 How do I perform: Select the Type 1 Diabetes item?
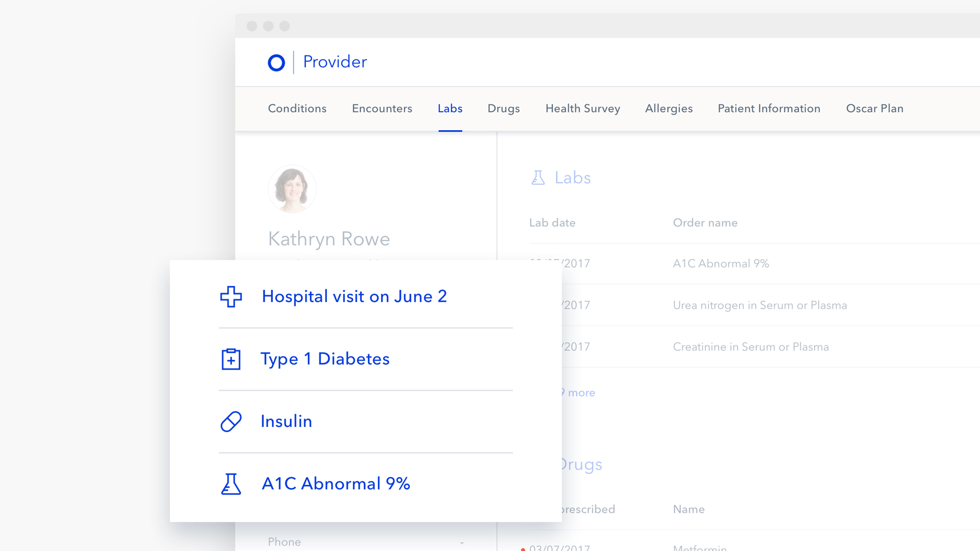point(325,359)
